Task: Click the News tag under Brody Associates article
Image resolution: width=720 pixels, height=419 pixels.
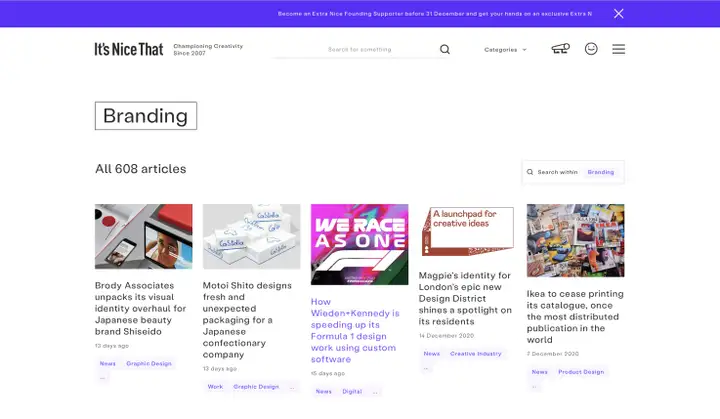Action: pyautogui.click(x=108, y=363)
